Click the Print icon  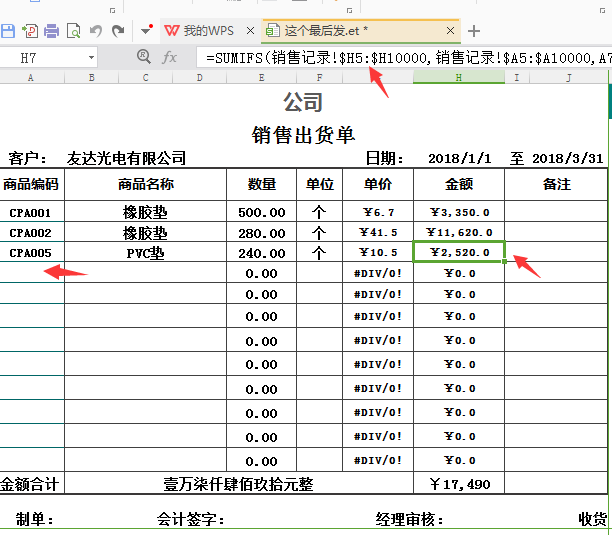tap(51, 30)
